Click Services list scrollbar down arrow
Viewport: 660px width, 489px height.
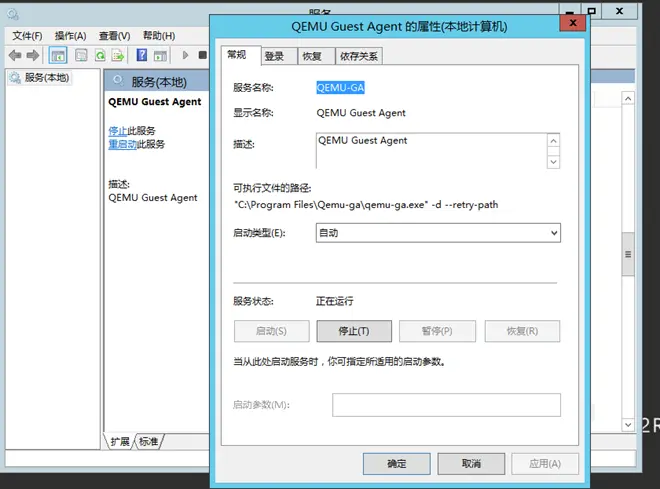[x=628, y=425]
